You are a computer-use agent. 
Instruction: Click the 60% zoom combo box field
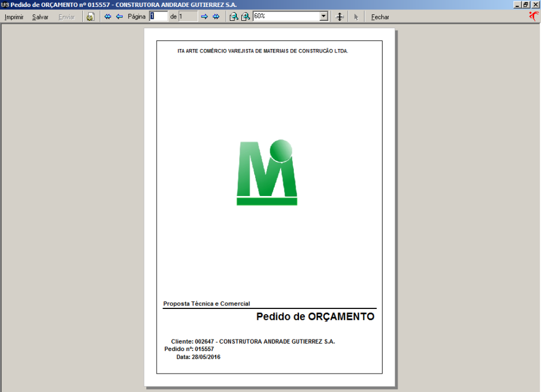pyautogui.click(x=286, y=17)
